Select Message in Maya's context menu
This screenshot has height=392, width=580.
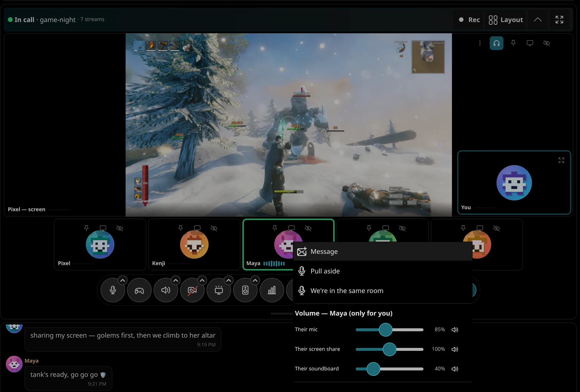382,251
